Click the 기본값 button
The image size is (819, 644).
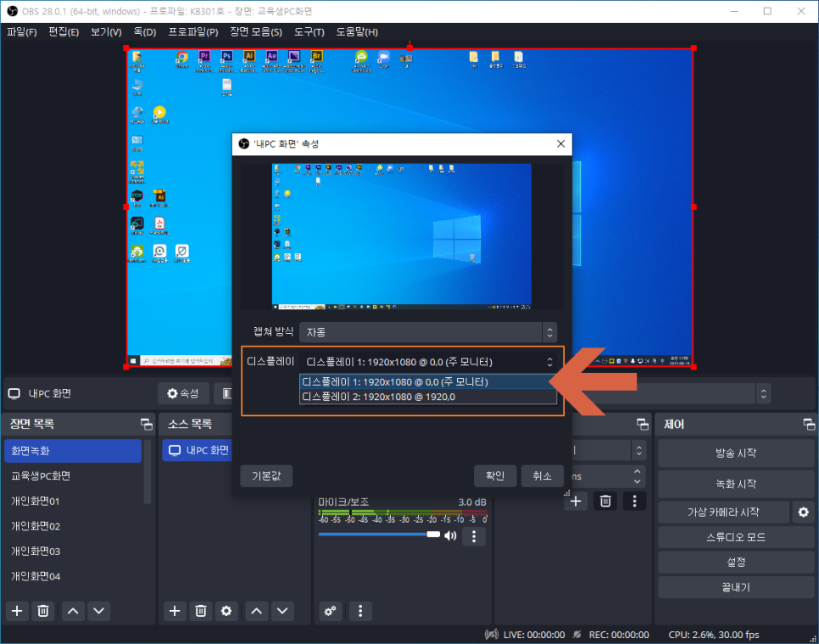[266, 476]
